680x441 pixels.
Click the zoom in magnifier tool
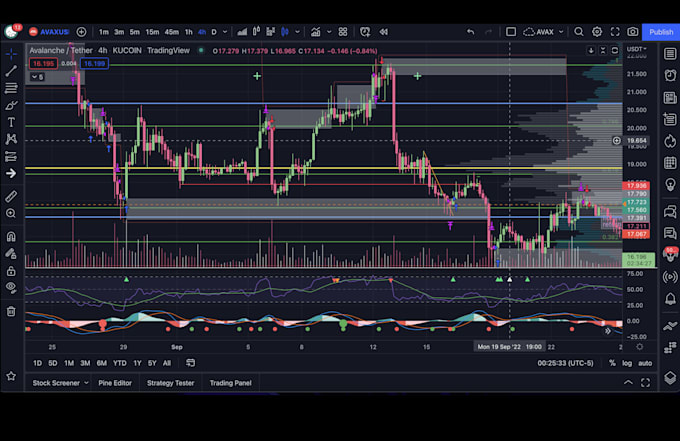[x=11, y=213]
